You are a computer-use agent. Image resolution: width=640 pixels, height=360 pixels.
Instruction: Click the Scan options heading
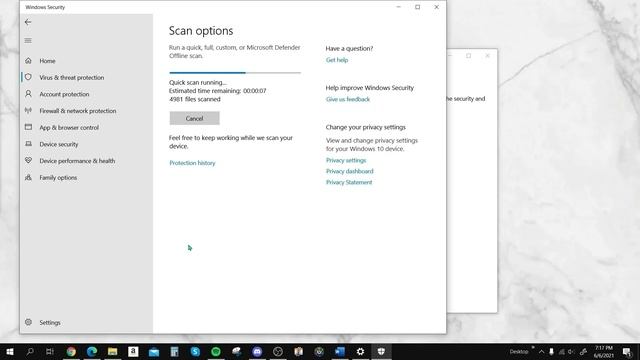point(201,31)
